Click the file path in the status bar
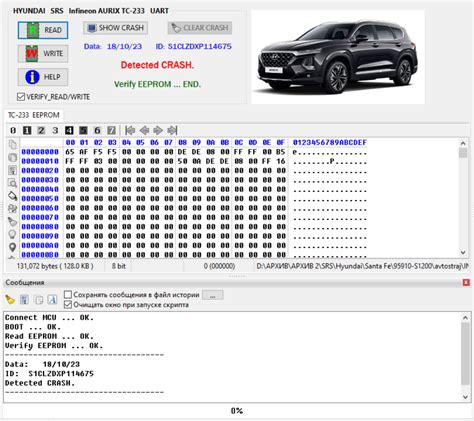This screenshot has height=421, width=474. coord(362,266)
